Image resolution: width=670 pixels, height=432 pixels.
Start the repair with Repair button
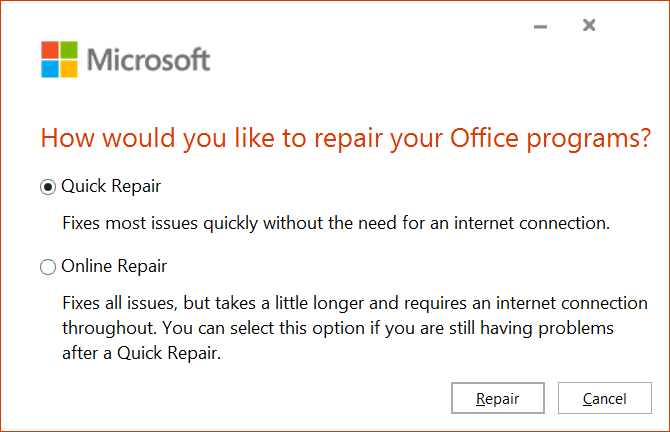pyautogui.click(x=498, y=398)
